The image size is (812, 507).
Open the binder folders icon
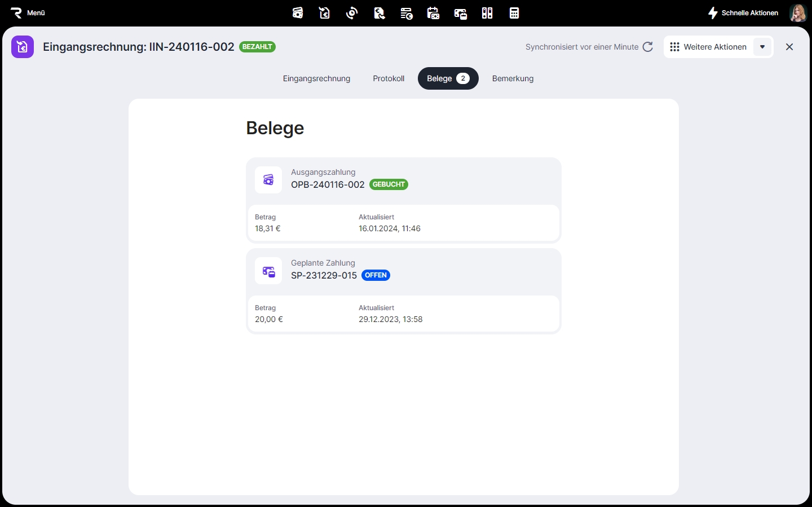487,13
